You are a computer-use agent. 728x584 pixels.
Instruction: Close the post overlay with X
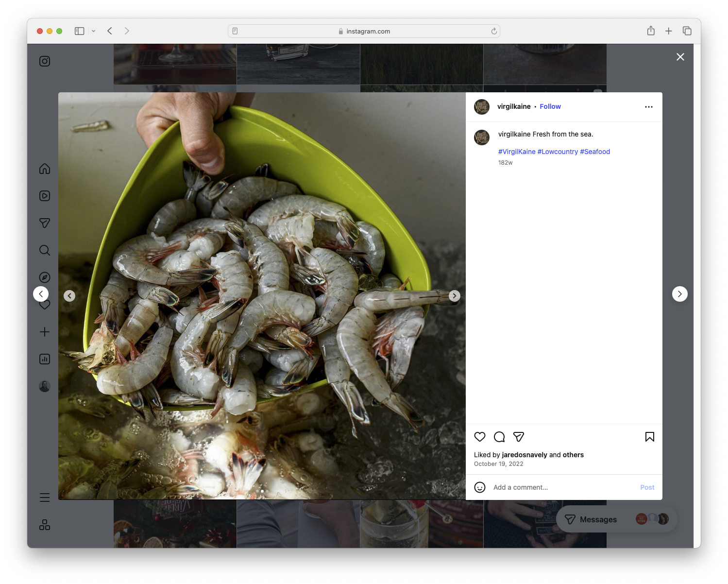(680, 57)
